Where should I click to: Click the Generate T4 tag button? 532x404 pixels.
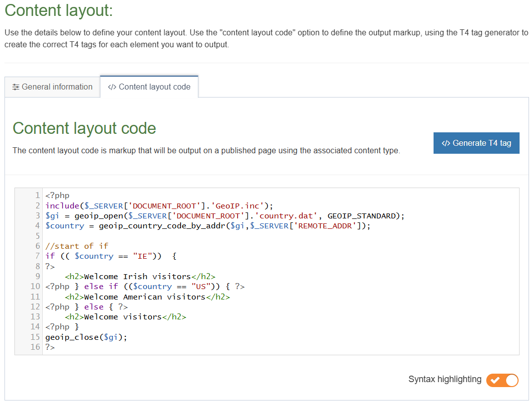[x=476, y=143]
